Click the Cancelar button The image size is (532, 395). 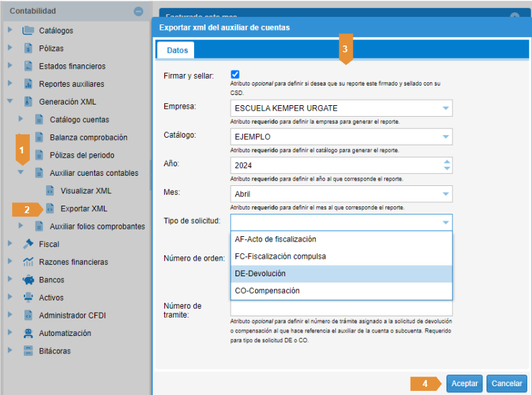point(506,383)
